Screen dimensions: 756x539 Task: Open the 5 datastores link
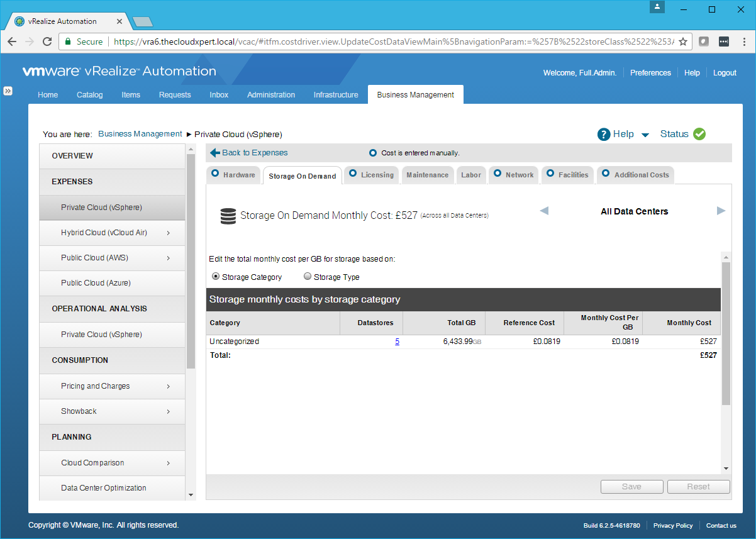pyautogui.click(x=397, y=342)
